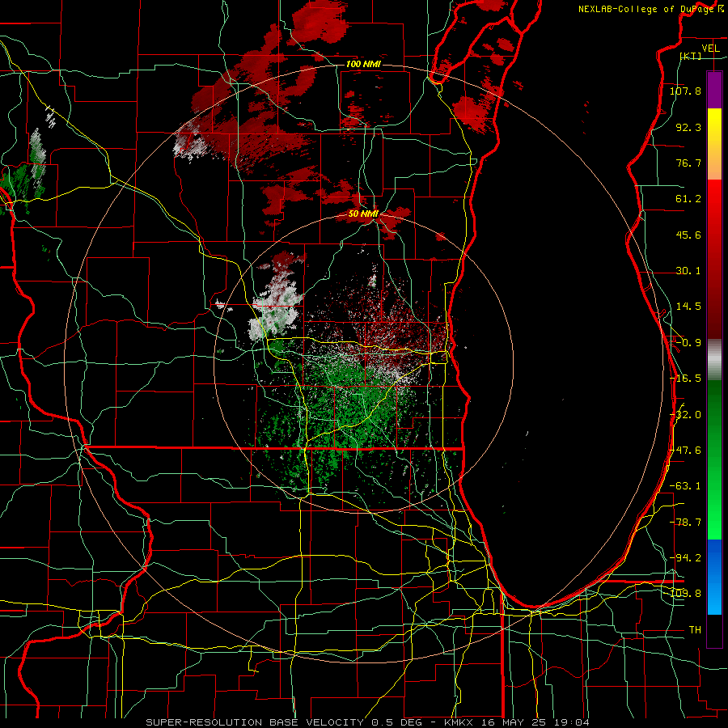
Task: Pick the gray near-zero segment of color bar
Action: click(x=714, y=360)
